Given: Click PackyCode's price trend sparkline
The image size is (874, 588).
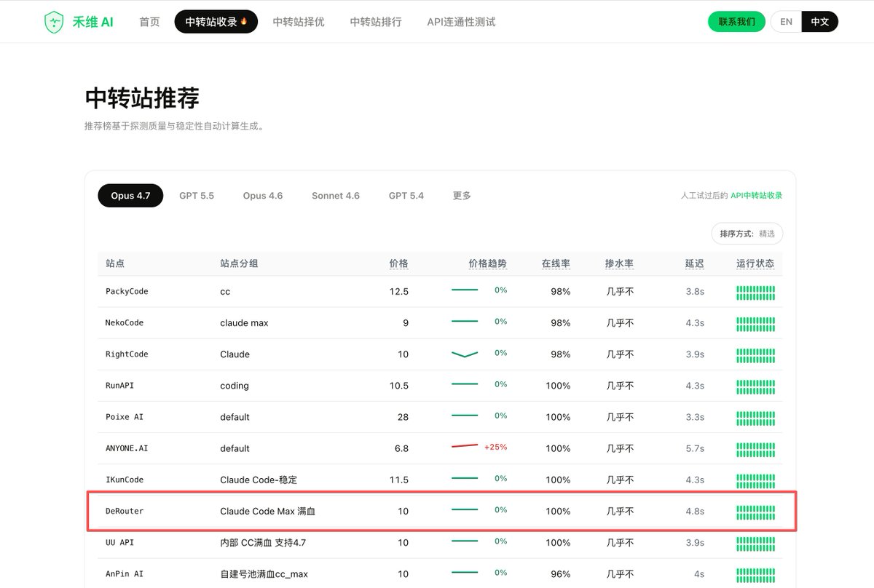Looking at the screenshot, I should [465, 290].
